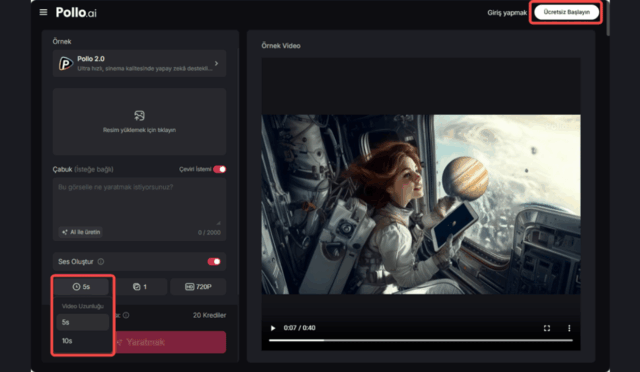Enter fullscreen on the sample video

547,328
